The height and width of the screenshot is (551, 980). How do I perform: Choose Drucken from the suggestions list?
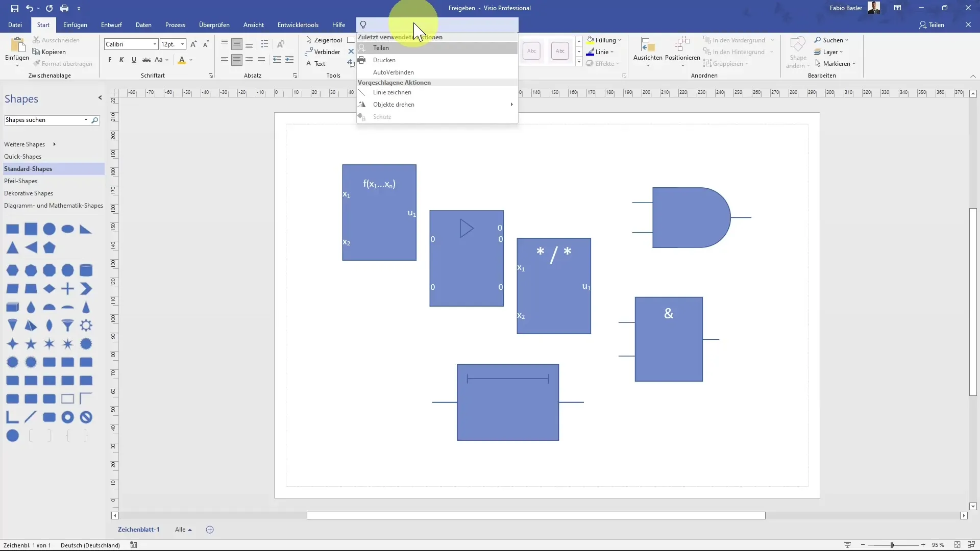(437, 60)
